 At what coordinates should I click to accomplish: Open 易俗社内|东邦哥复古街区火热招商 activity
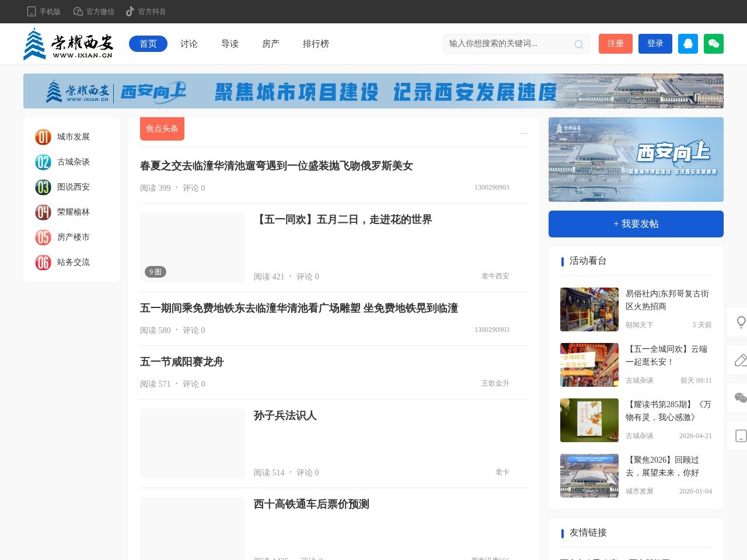click(x=668, y=300)
